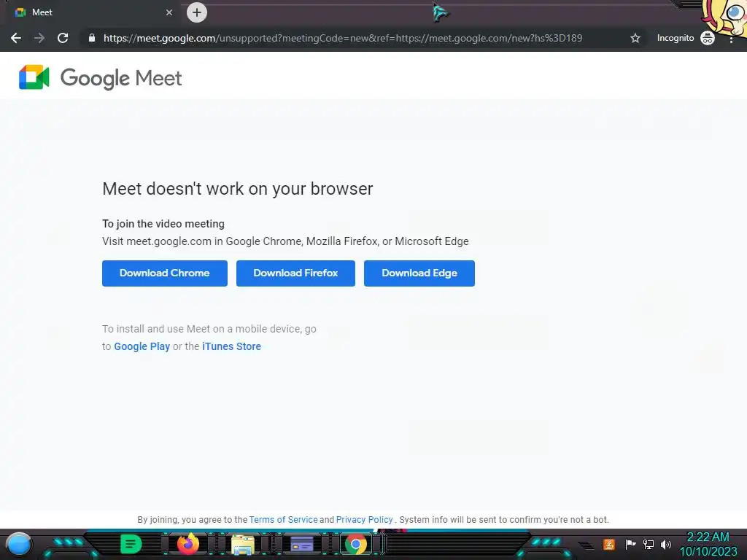Screen dimensions: 747x560
Task: Open Privacy Policy link
Action: coord(365,520)
